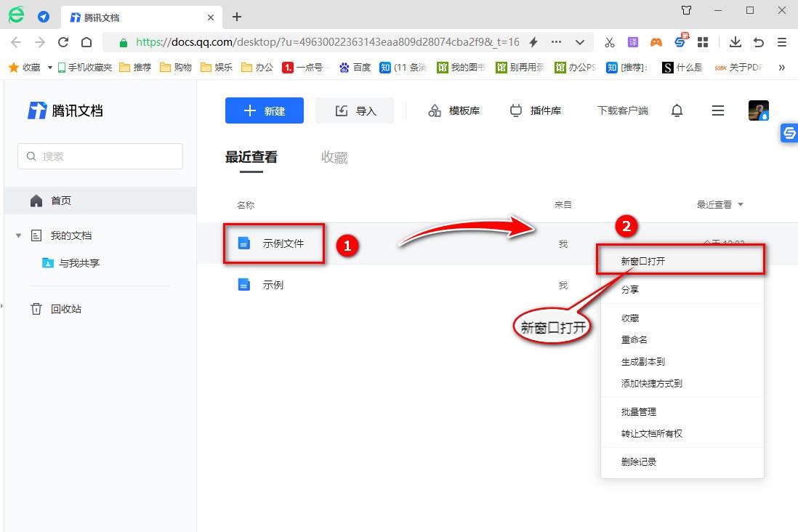This screenshot has width=798, height=532.
Task: Expand the 收藏 bookmarks dropdown arrow
Action: coord(48,66)
